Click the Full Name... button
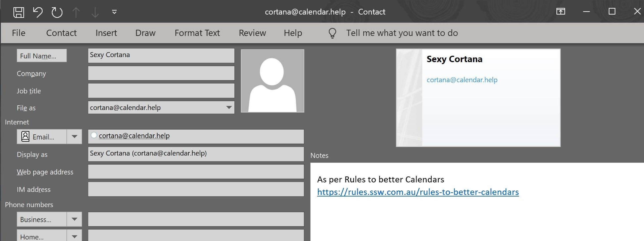This screenshot has height=241, width=644. coord(41,56)
